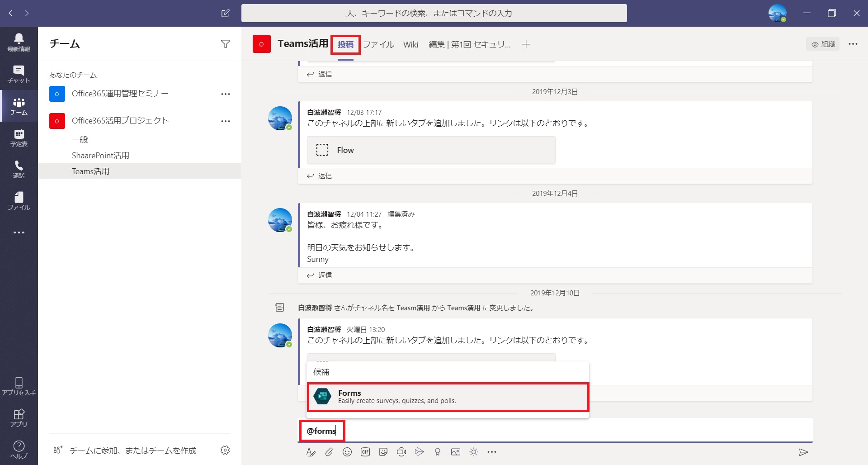Toggle the 組織 eye button

[823, 44]
